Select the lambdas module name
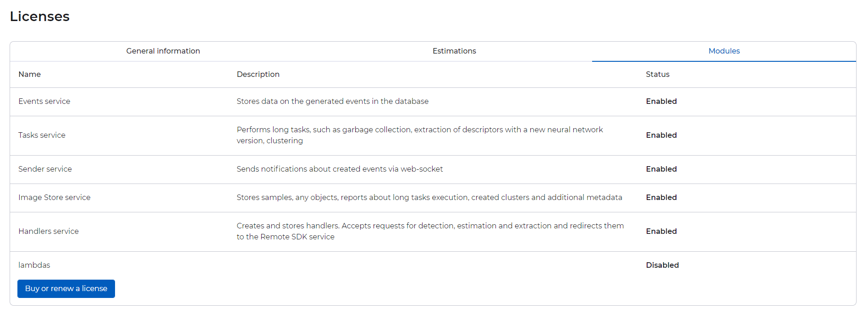Image resolution: width=868 pixels, height=319 pixels. coord(34,265)
